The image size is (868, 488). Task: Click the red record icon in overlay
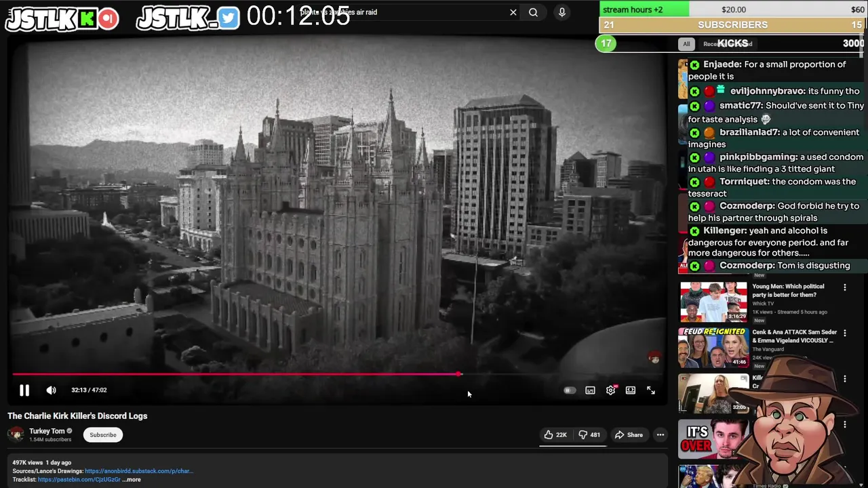[108, 18]
